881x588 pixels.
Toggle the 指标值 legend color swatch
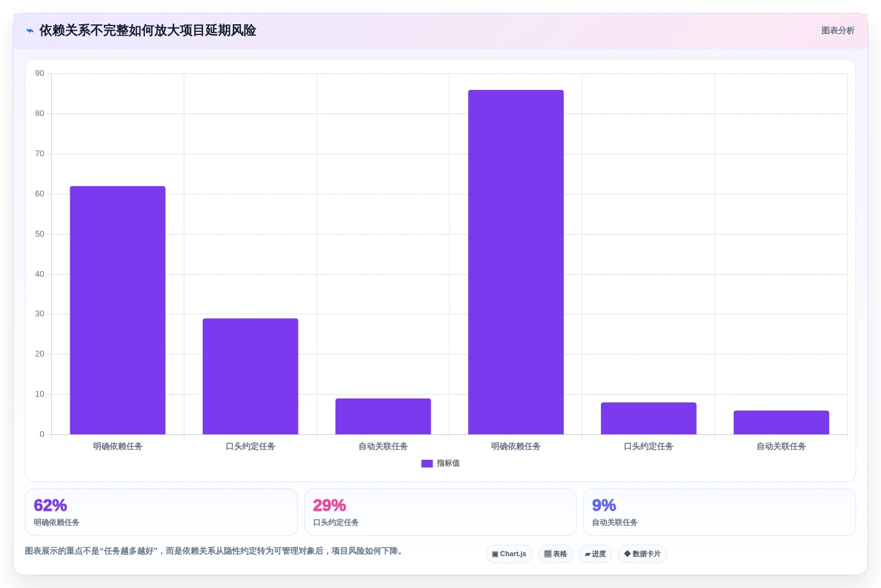pyautogui.click(x=427, y=464)
